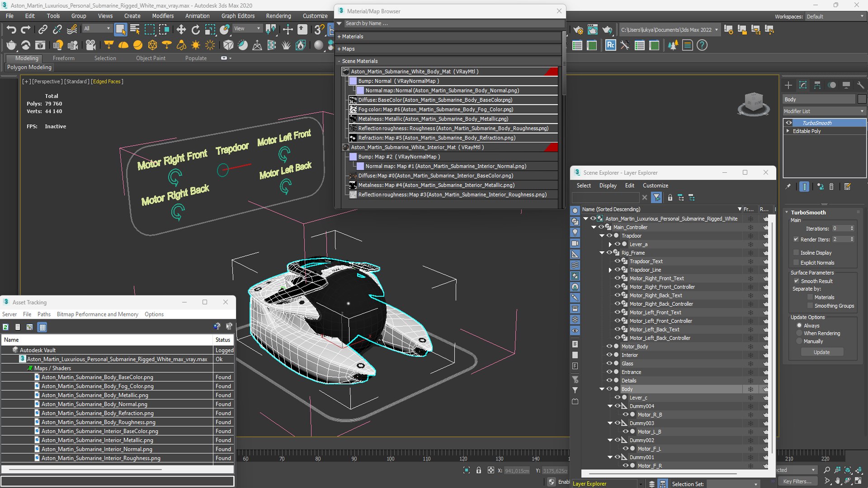This screenshot has width=868, height=488.
Task: Click the Iterations spinner arrows
Action: point(852,229)
